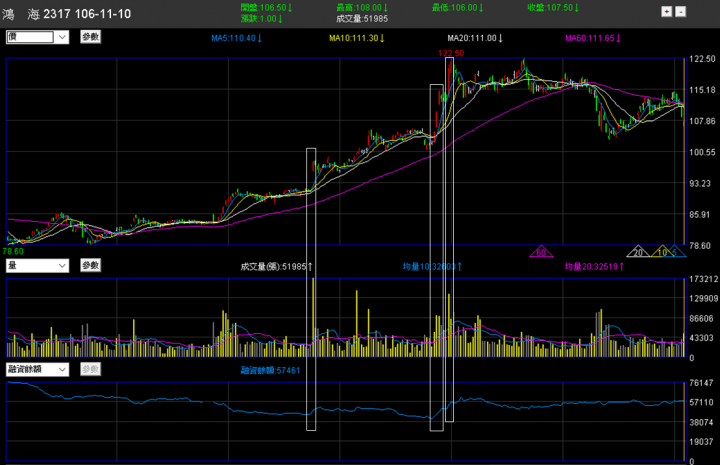The image size is (720, 465).
Task: Click the purple 60-day MA triangle marker
Action: click(541, 252)
